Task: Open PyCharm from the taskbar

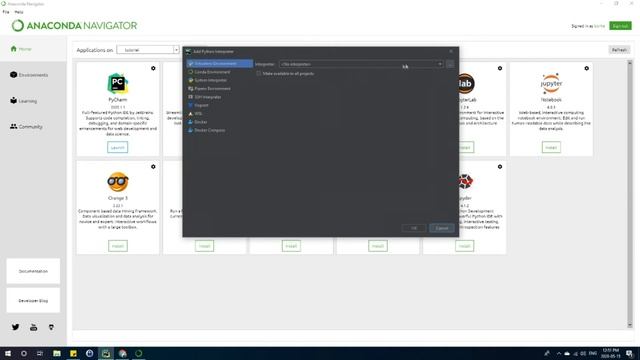Action: point(106,353)
